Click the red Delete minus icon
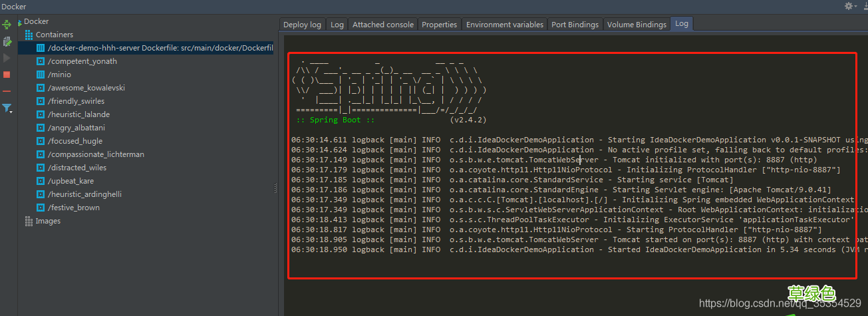 point(7,91)
